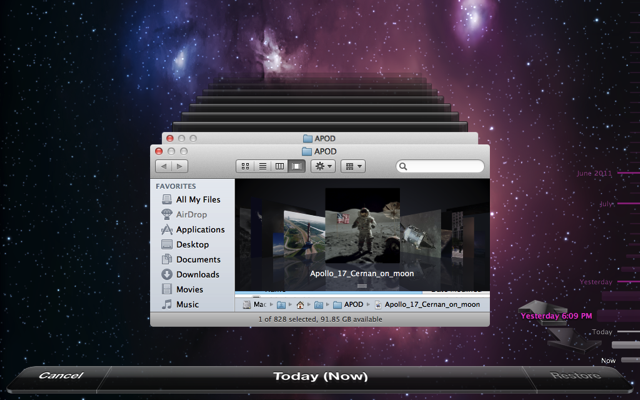Viewport: 640px width, 400px height.
Task: Switch Finder to list view
Action: [262, 166]
